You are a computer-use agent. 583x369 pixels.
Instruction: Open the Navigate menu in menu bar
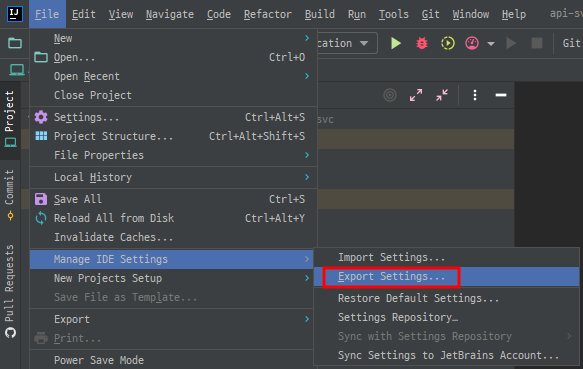tap(170, 14)
